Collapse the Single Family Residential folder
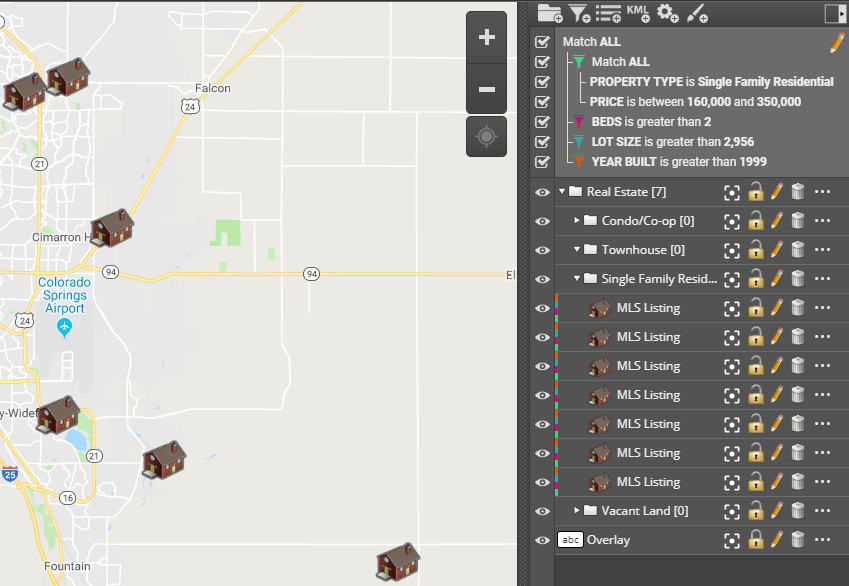Screen dimensions: 849x586 578,278
